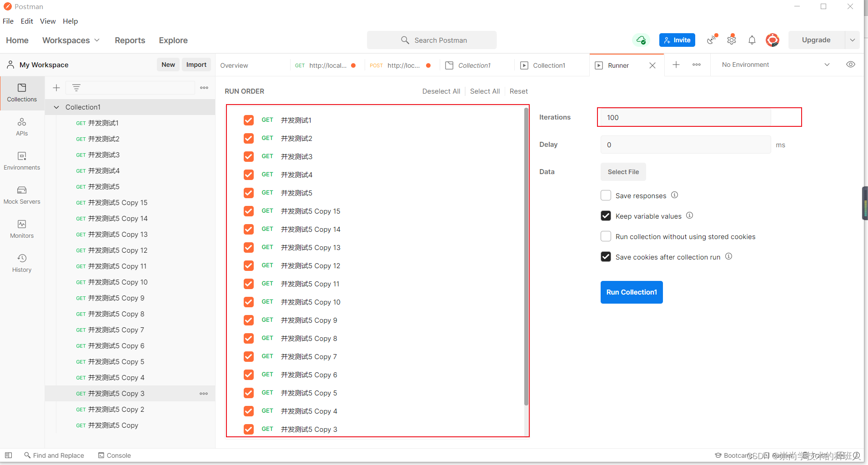This screenshot has height=465, width=868.
Task: Click the create new collection plus icon
Action: click(56, 88)
